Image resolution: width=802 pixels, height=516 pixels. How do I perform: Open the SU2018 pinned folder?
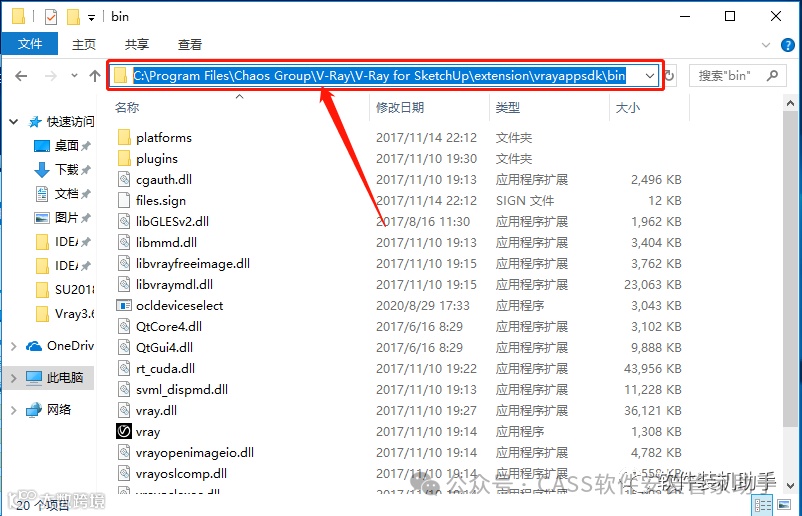click(66, 290)
